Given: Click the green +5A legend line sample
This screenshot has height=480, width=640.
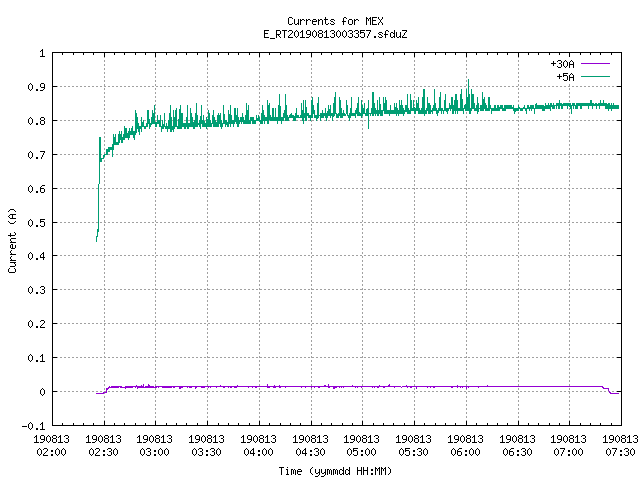Looking at the screenshot, I should click(595, 76).
